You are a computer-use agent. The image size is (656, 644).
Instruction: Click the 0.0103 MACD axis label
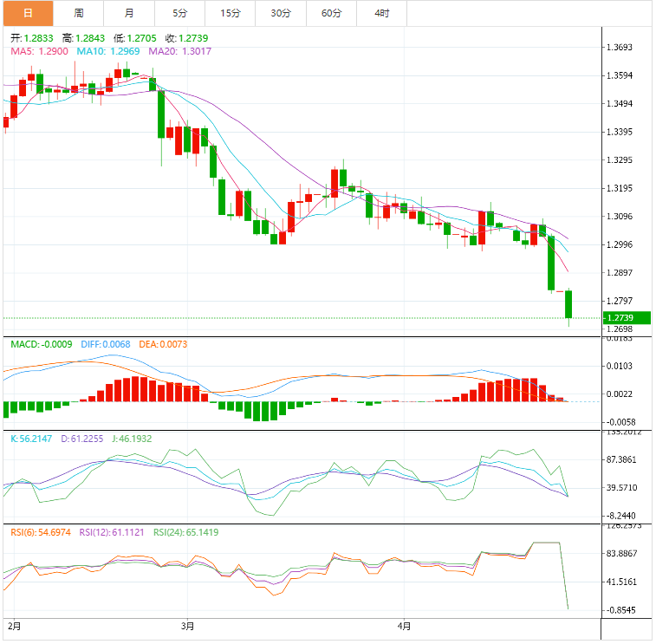620,366
